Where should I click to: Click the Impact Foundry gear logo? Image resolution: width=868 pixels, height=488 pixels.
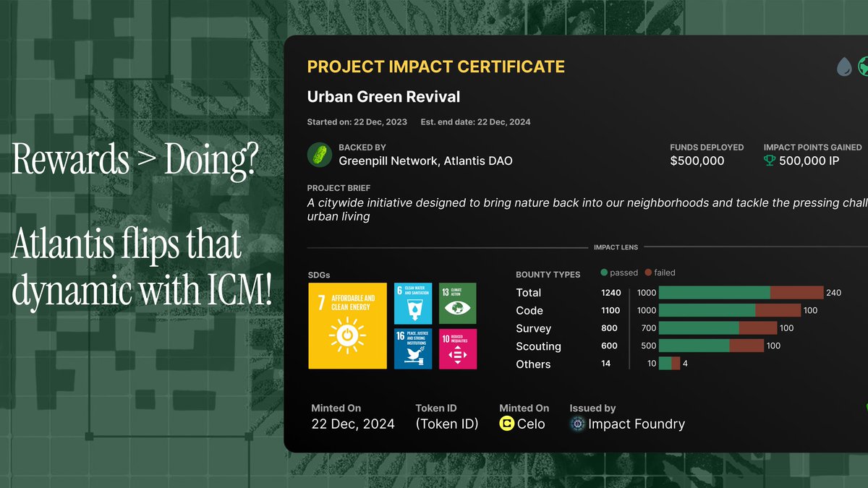tap(577, 424)
